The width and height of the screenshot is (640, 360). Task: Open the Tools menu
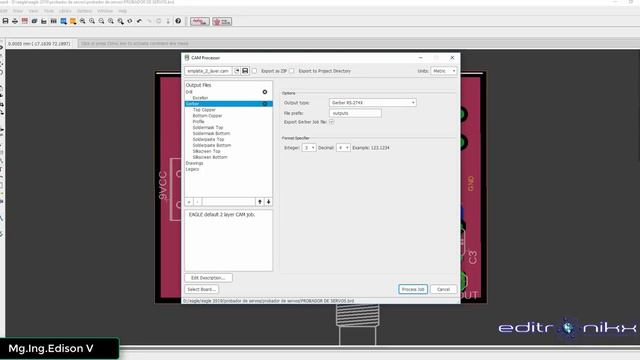click(49, 11)
